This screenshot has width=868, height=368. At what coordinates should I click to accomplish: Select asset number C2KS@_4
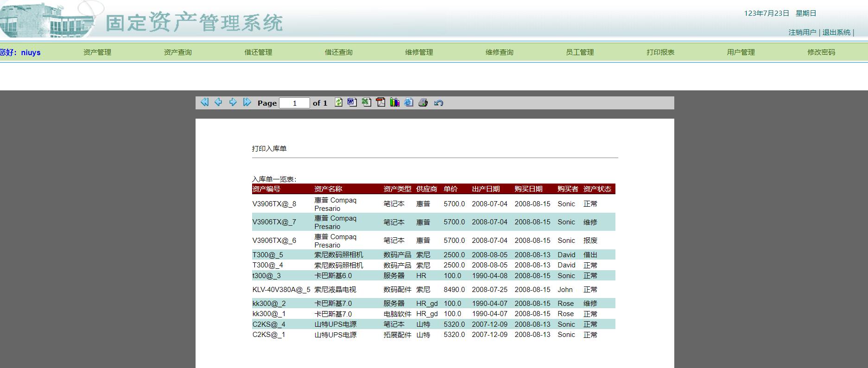point(269,324)
